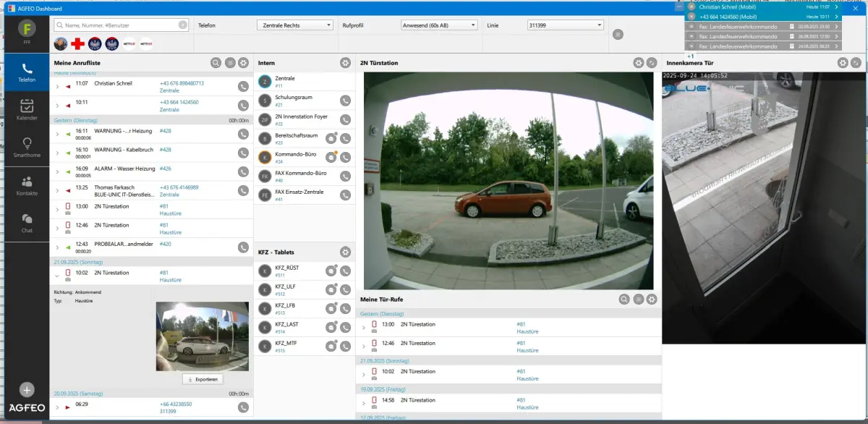Open settings gear of Intern panel
Screen dimensions: 868x424
[x=345, y=63]
